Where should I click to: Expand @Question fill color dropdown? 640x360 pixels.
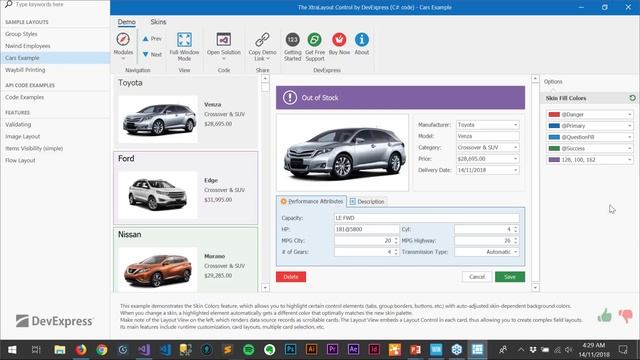tap(629, 137)
